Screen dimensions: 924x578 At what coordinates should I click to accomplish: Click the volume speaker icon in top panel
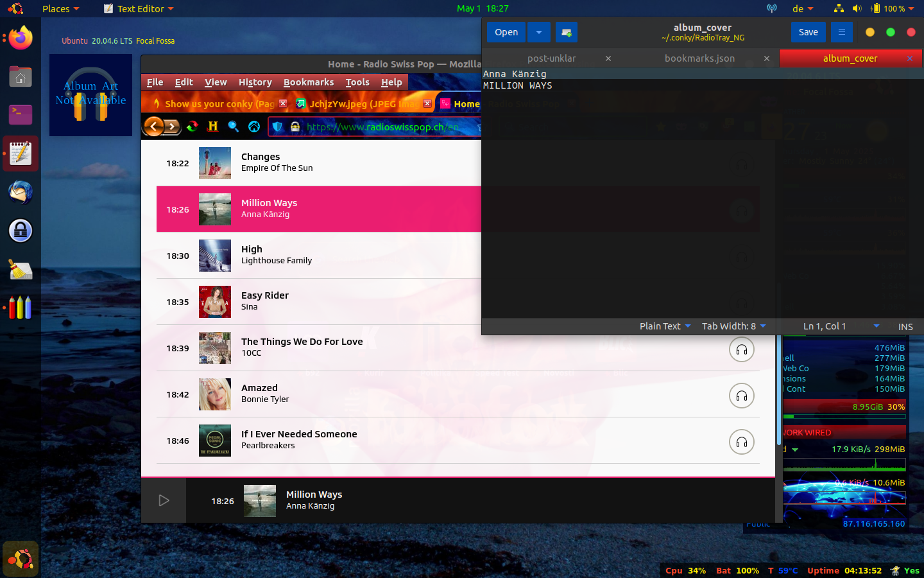point(857,9)
